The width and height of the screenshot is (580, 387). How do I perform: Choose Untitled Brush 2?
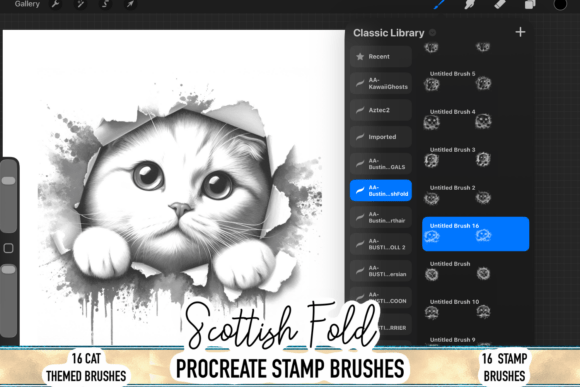[475, 195]
